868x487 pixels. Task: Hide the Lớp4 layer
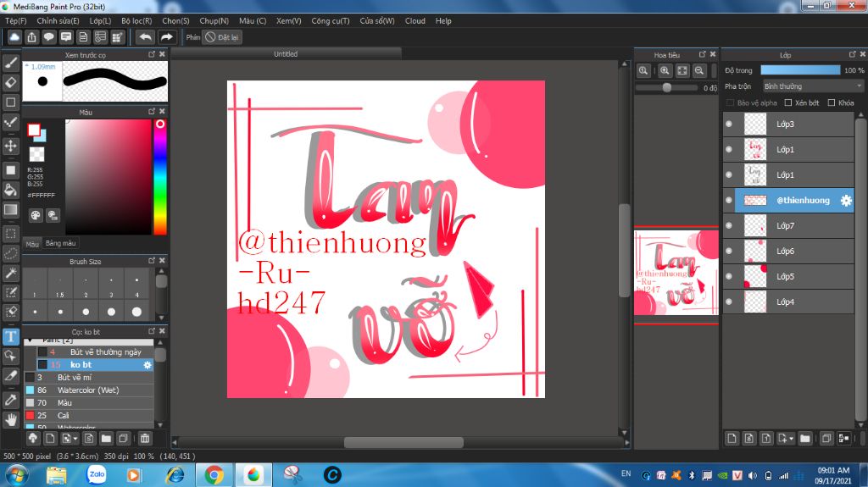728,302
